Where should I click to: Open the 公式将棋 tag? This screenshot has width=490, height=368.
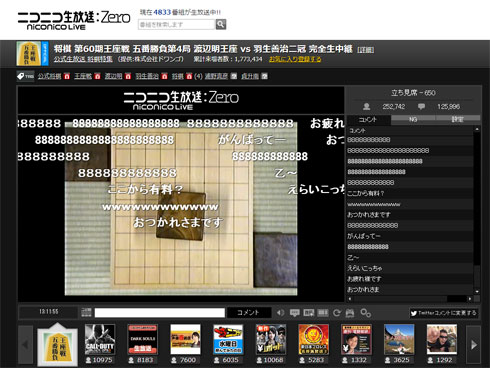click(x=49, y=76)
